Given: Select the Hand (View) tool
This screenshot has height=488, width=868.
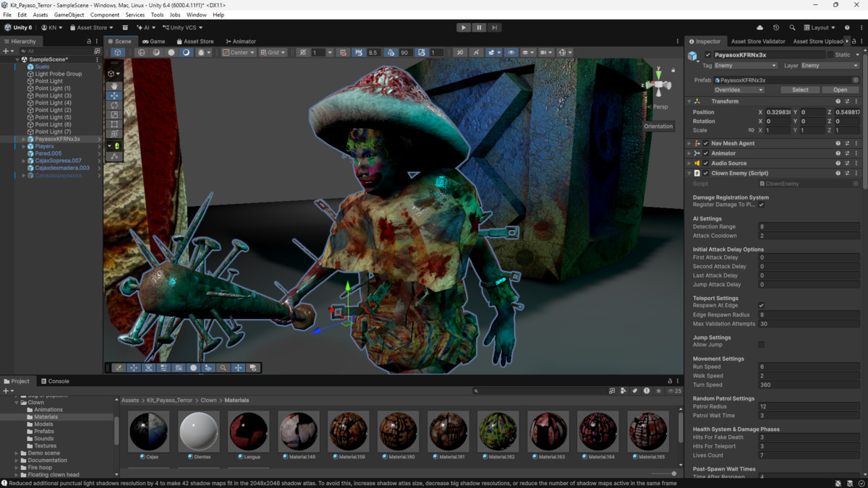Looking at the screenshot, I should [114, 86].
